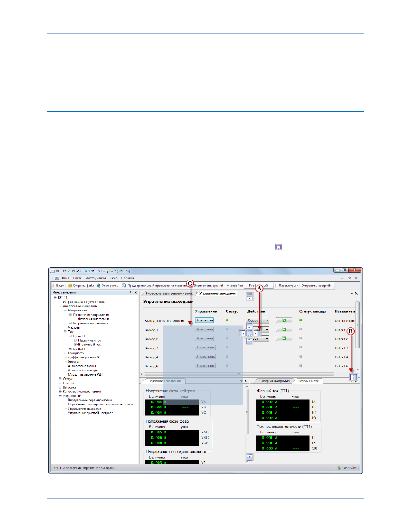Image resolution: width=411 pixels, height=532 pixels.
Task: Open the Окно menu
Action: [x=113, y=278]
